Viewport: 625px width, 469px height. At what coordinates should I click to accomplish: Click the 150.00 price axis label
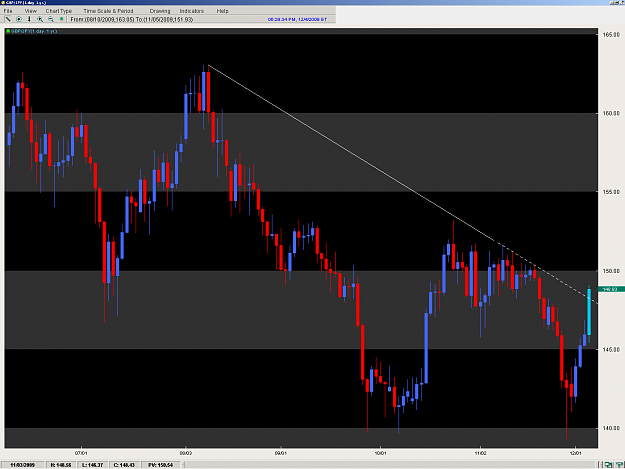(x=611, y=271)
